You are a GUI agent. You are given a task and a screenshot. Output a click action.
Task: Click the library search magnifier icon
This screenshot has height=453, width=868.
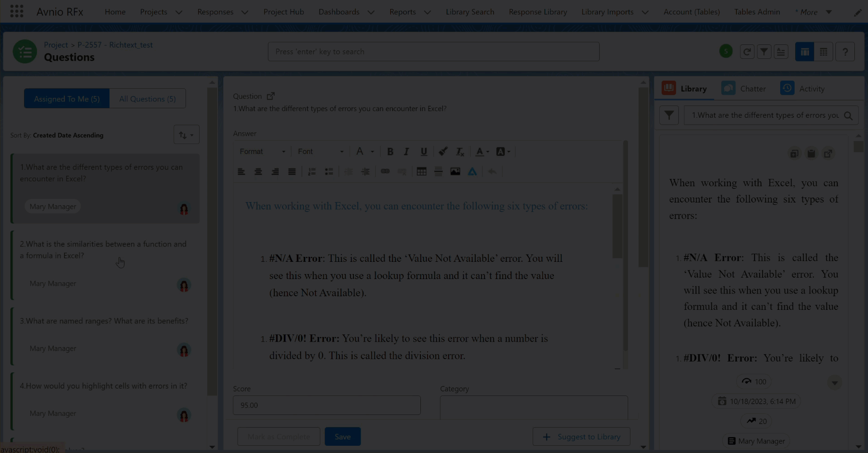[848, 116]
